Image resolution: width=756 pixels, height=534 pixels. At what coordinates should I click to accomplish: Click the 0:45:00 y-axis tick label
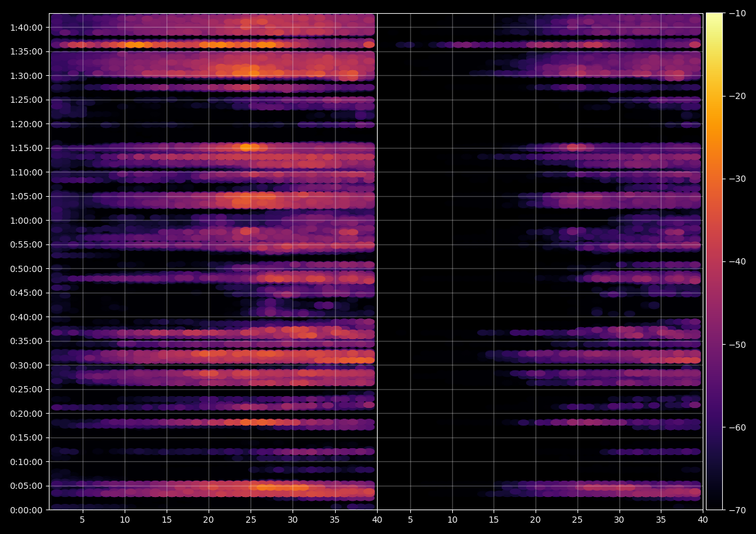click(x=26, y=293)
